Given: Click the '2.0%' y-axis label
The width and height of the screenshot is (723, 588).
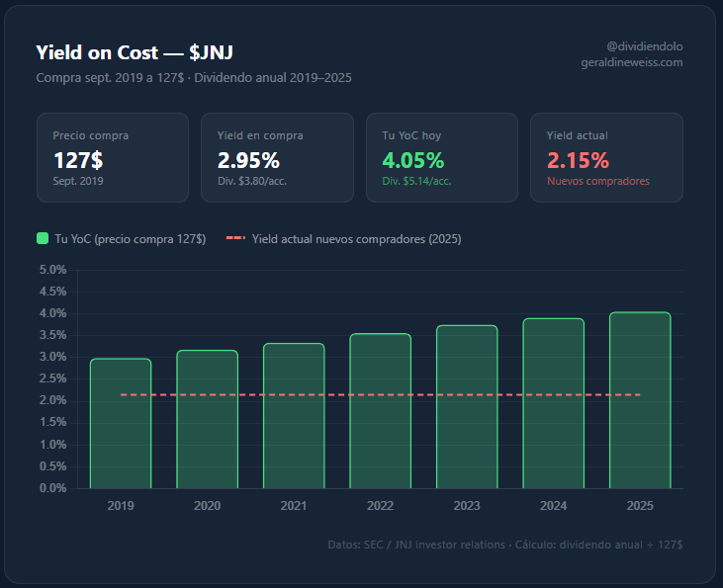Looking at the screenshot, I should (53, 400).
